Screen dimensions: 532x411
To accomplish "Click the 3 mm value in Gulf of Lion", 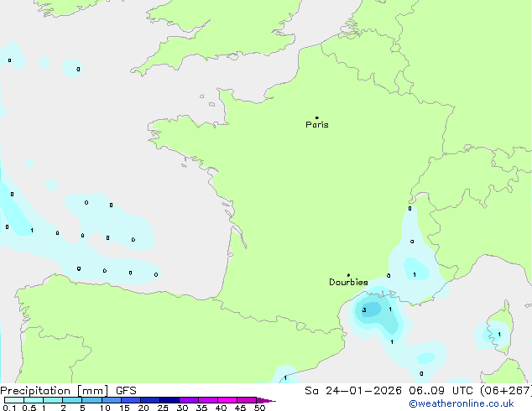I will pyautogui.click(x=364, y=310).
